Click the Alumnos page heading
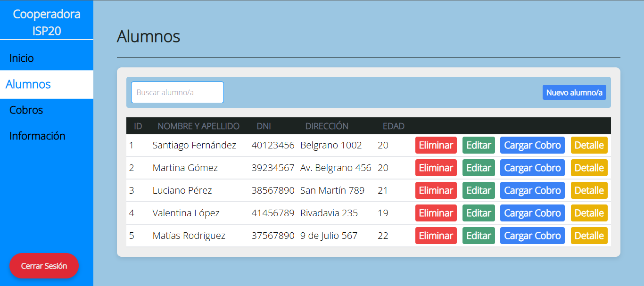The width and height of the screenshot is (644, 286). 149,36
